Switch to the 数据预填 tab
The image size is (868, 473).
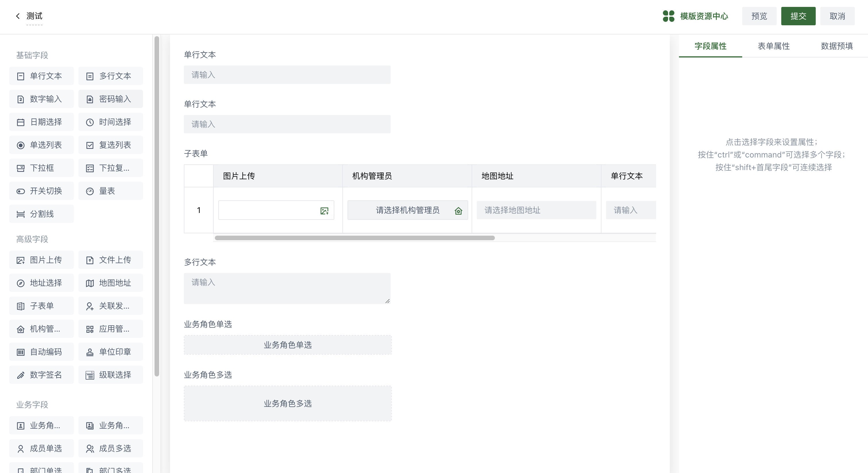point(837,46)
